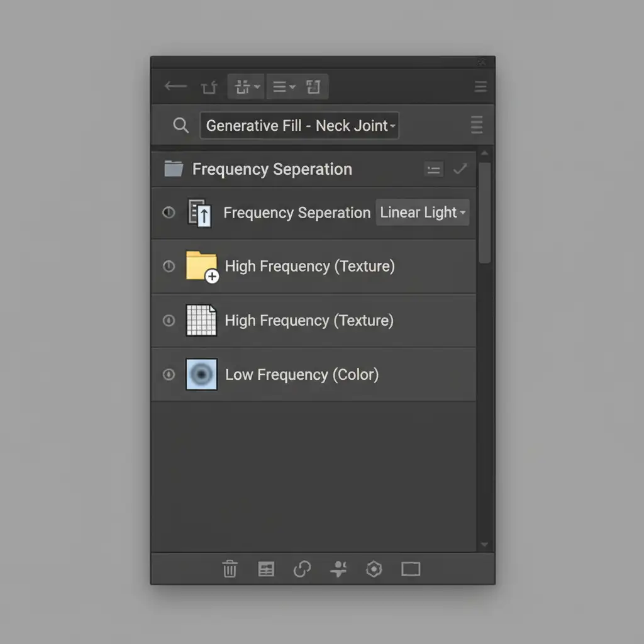Screen dimensions: 644x644
Task: Click the trash delete icon
Action: tap(230, 569)
